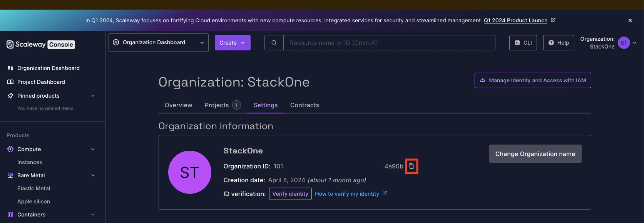The width and height of the screenshot is (644, 223).
Task: Open the Help button
Action: (559, 43)
